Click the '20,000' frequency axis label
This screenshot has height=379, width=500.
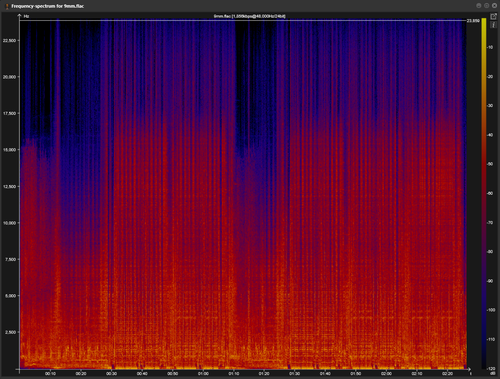[x=9, y=77]
